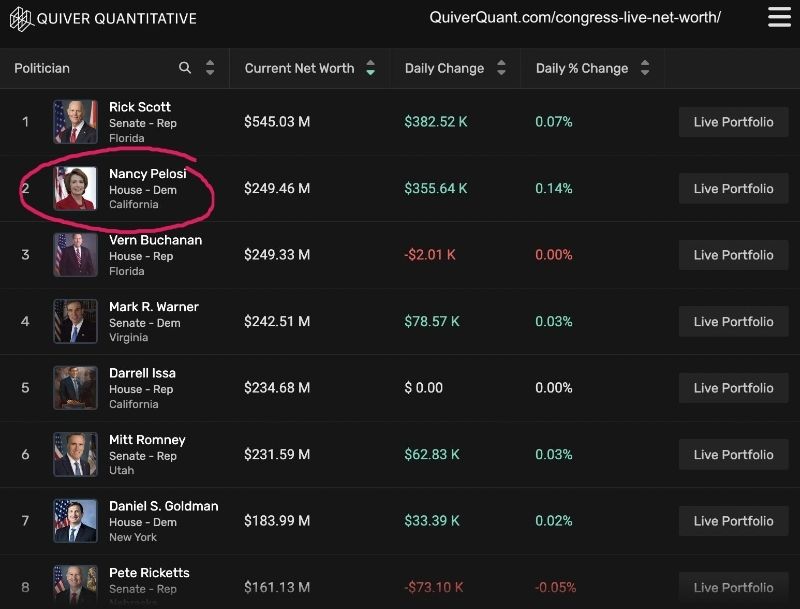Open Rick Scott's Live Portfolio
This screenshot has height=609, width=800.
coord(733,122)
